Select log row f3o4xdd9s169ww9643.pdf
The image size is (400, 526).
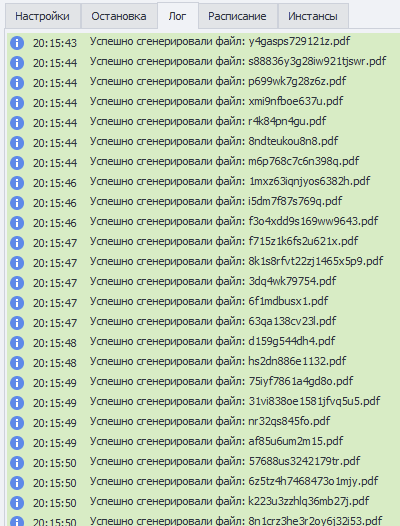(203, 223)
